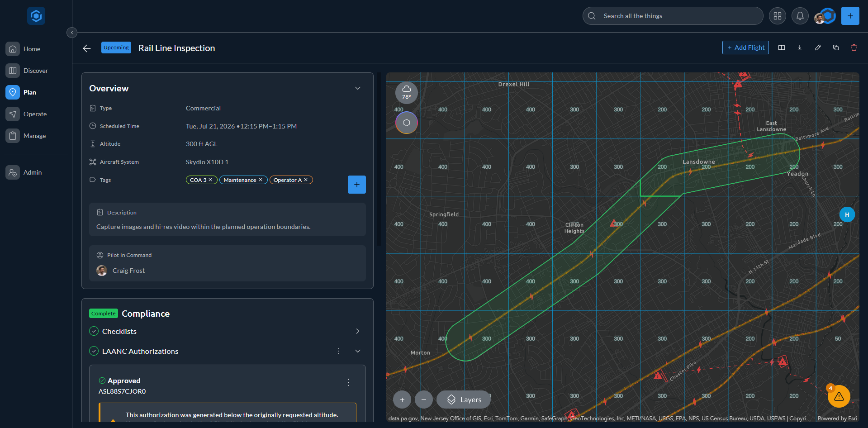Click the Complete compliance badge
This screenshot has width=868, height=428.
tap(104, 314)
